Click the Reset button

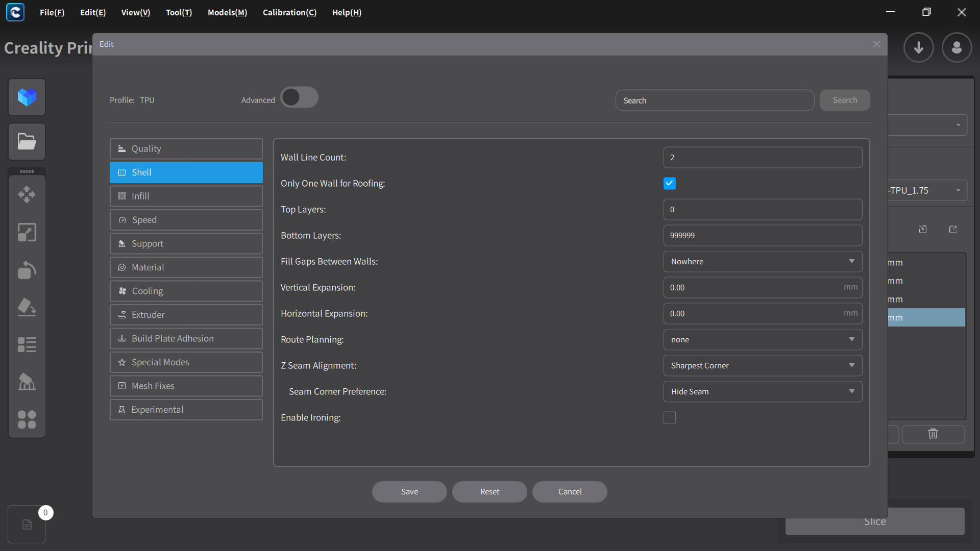tap(489, 492)
